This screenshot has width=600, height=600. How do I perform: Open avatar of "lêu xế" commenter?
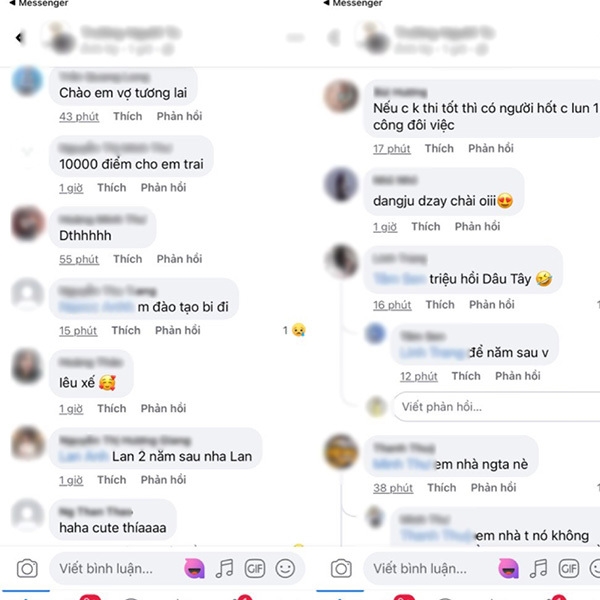click(27, 366)
